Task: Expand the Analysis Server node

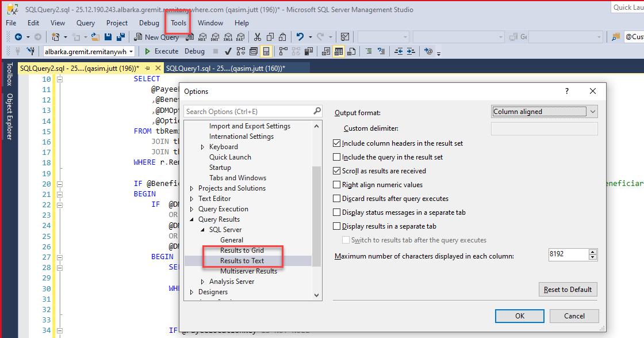Action: click(x=202, y=282)
